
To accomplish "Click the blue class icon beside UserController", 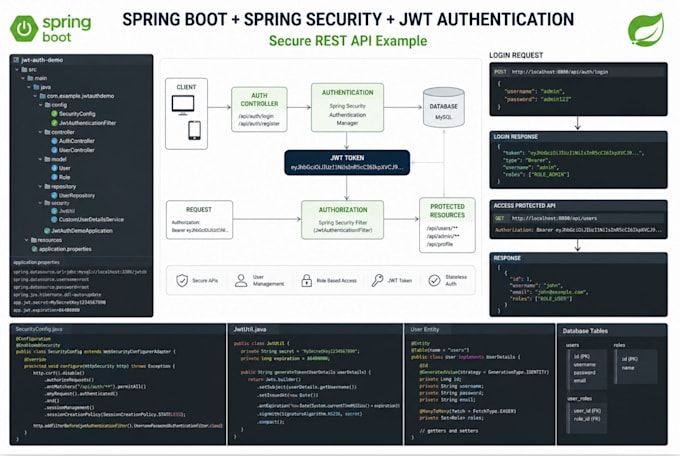I will (54, 150).
